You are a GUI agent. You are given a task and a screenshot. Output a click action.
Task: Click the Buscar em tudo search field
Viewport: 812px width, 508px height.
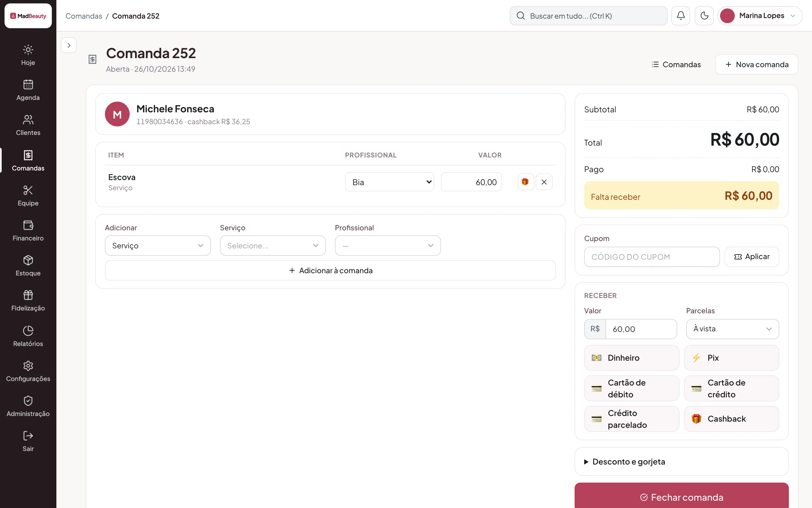[588, 16]
